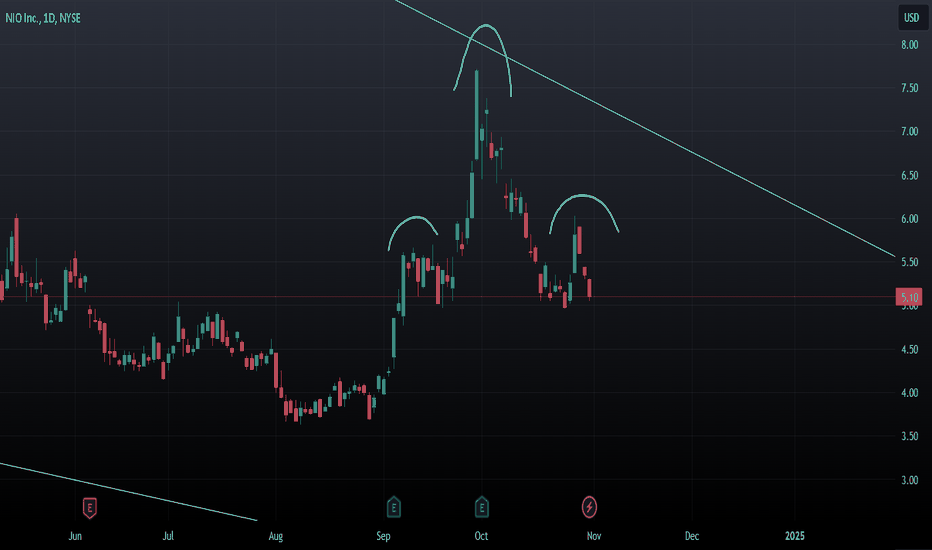Select the 2025 label on time axis

pyautogui.click(x=795, y=536)
